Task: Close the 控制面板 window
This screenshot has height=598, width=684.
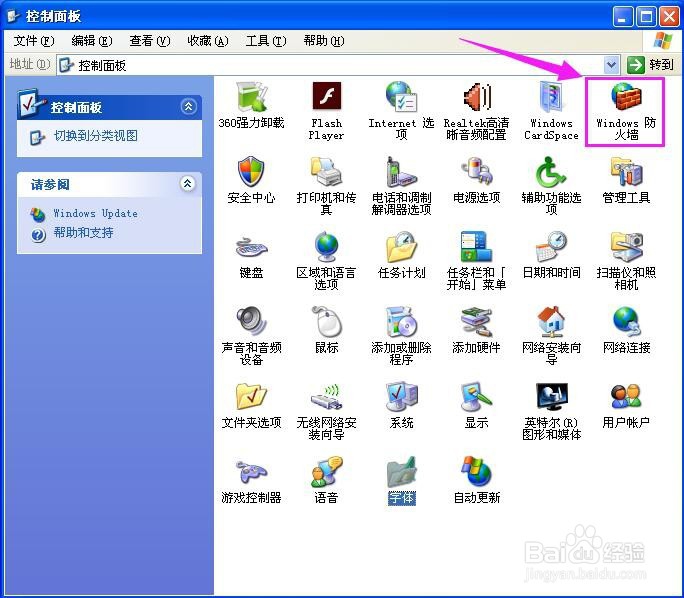Action: click(670, 17)
